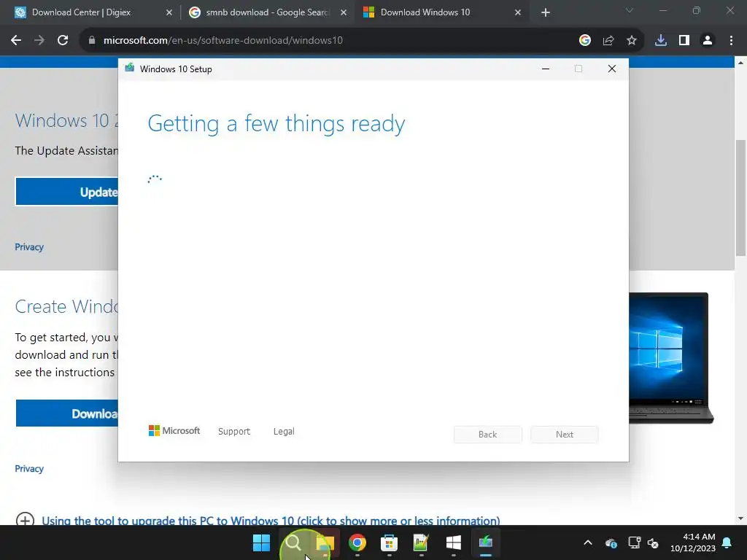The width and height of the screenshot is (747, 560).
Task: Open the clock showing 4:14 AM
Action: [x=693, y=542]
